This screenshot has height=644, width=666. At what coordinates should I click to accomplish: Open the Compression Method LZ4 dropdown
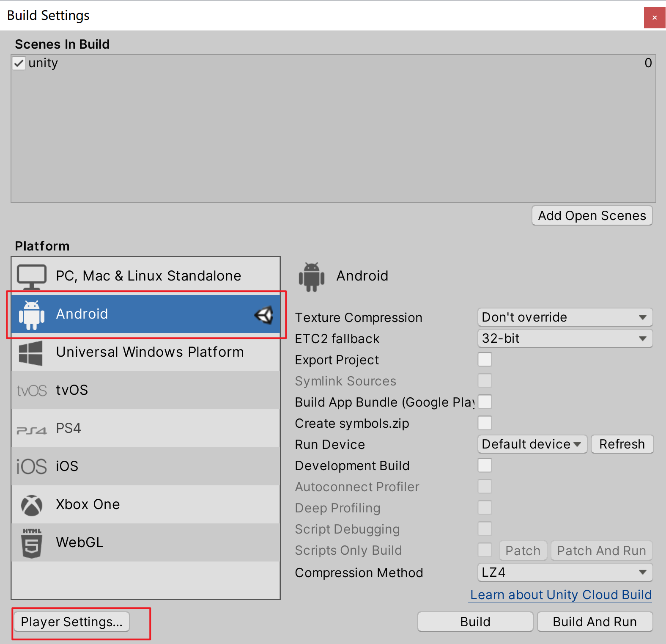coord(565,572)
